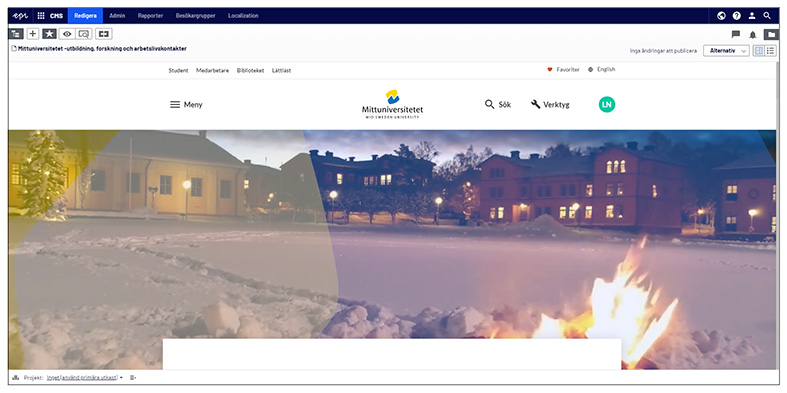Open the Rapporter menu item
The height and width of the screenshot is (393, 787).
click(150, 16)
